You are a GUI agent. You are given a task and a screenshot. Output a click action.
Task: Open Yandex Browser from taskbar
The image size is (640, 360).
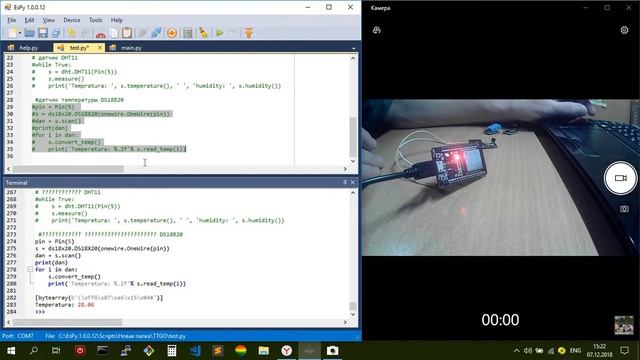click(x=287, y=351)
